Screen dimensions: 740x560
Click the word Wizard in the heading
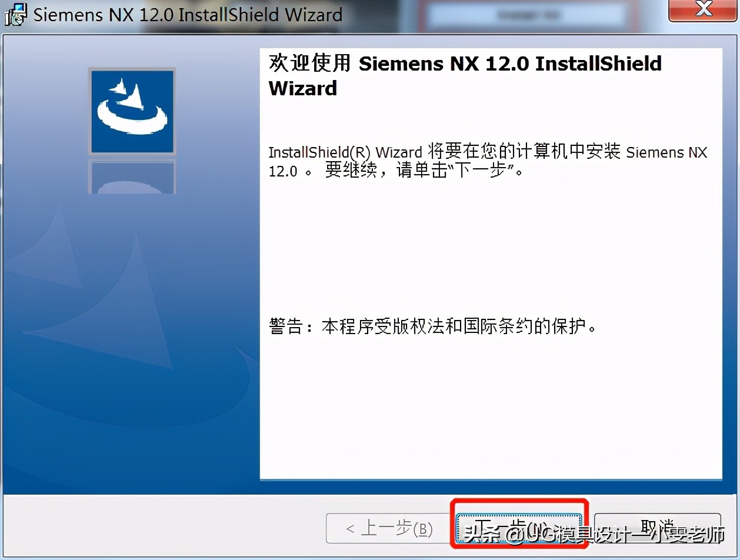tap(303, 88)
